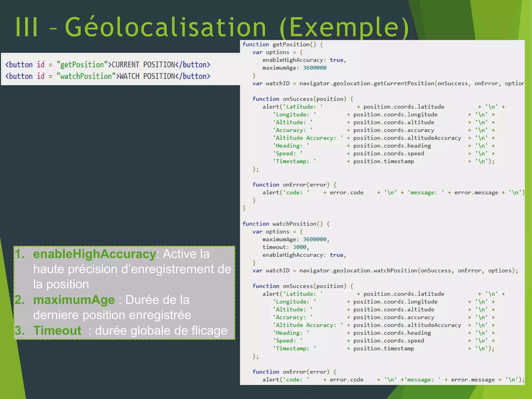Click 'function watchPosition() {' code line
The image size is (532, 399).
pyautogui.click(x=286, y=224)
